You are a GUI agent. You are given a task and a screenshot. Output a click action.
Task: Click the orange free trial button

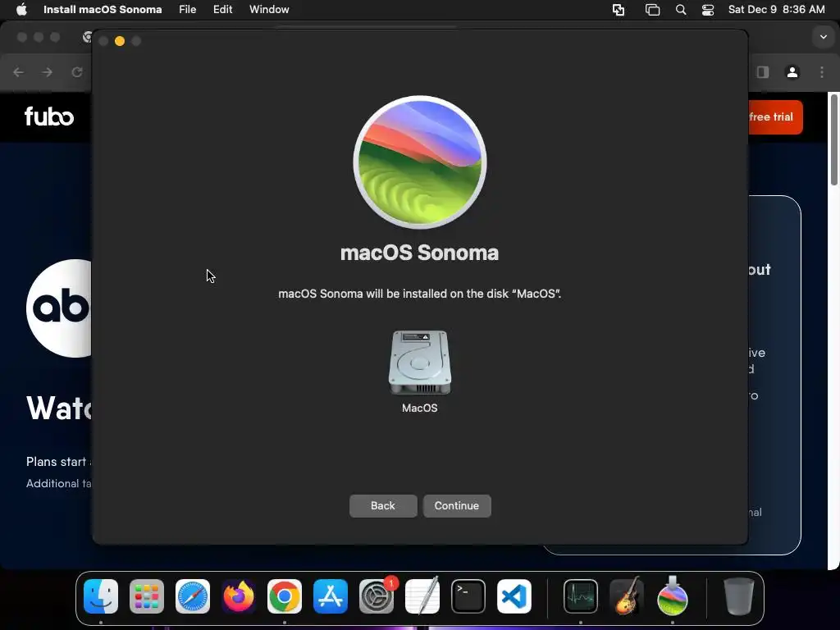pos(775,116)
